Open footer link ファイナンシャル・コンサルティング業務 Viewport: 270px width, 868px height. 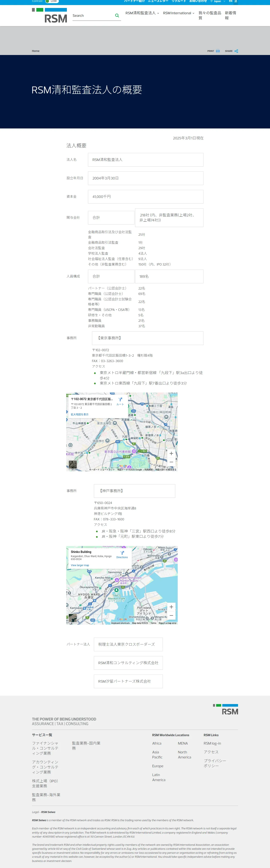pyautogui.click(x=45, y=748)
